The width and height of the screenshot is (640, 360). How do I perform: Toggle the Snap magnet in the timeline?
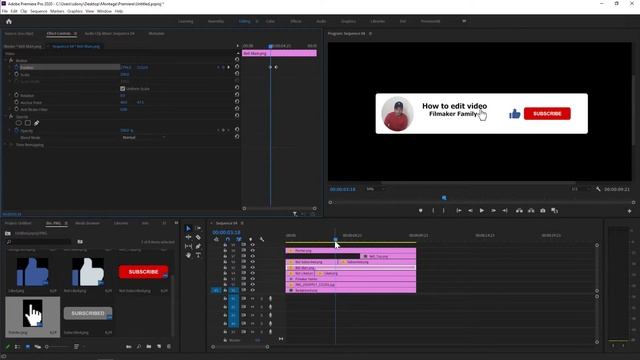coord(228,239)
